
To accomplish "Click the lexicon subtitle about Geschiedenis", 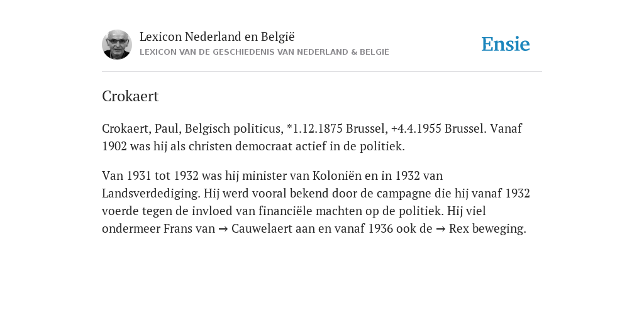I will click(264, 52).
